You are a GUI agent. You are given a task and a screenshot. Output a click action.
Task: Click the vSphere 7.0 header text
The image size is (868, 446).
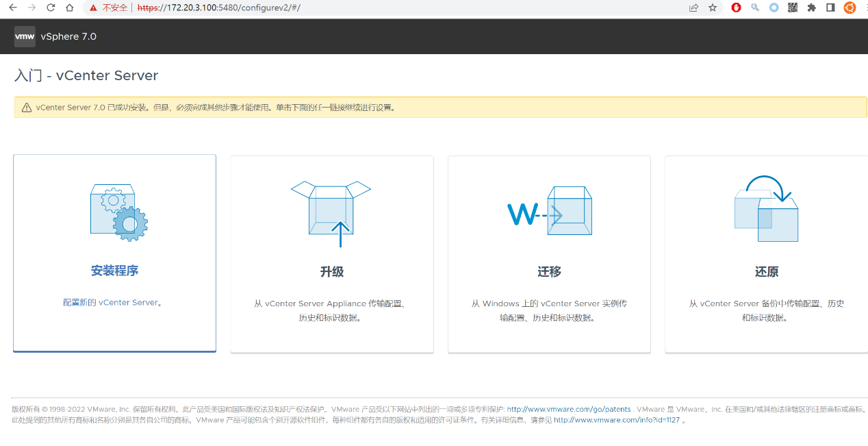[68, 36]
